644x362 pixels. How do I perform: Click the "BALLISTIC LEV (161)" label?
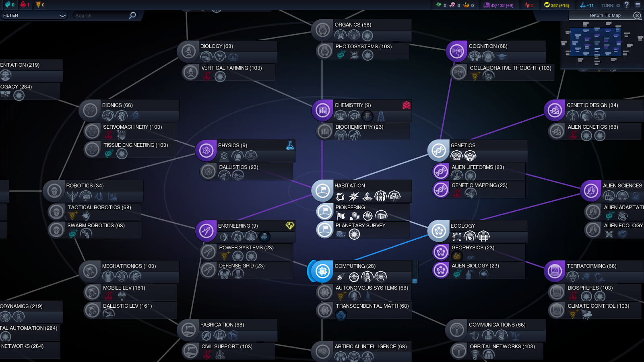coord(127,306)
